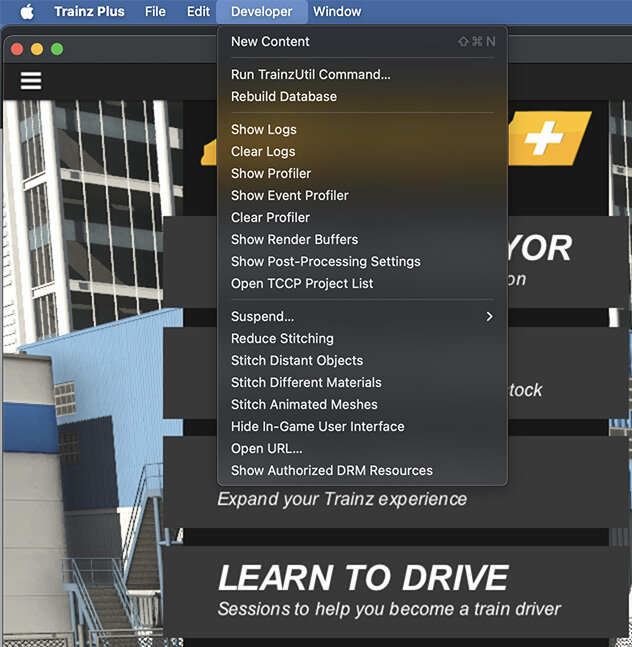Select Hide In-Game User Interface

(x=362, y=427)
